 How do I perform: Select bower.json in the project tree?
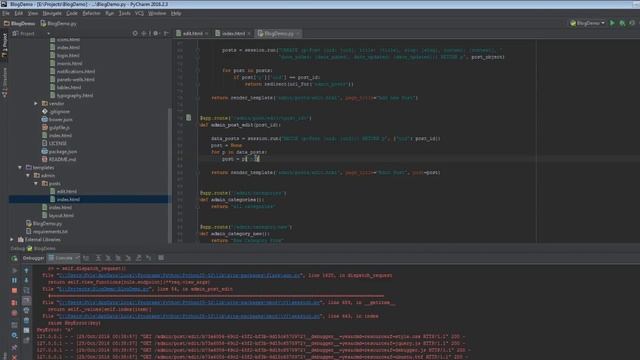pyautogui.click(x=57, y=120)
